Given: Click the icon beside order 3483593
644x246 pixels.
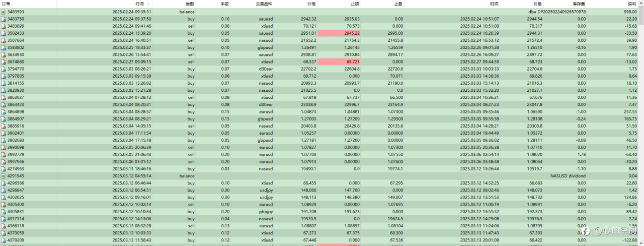Looking at the screenshot, I should pyautogui.click(x=3, y=12).
